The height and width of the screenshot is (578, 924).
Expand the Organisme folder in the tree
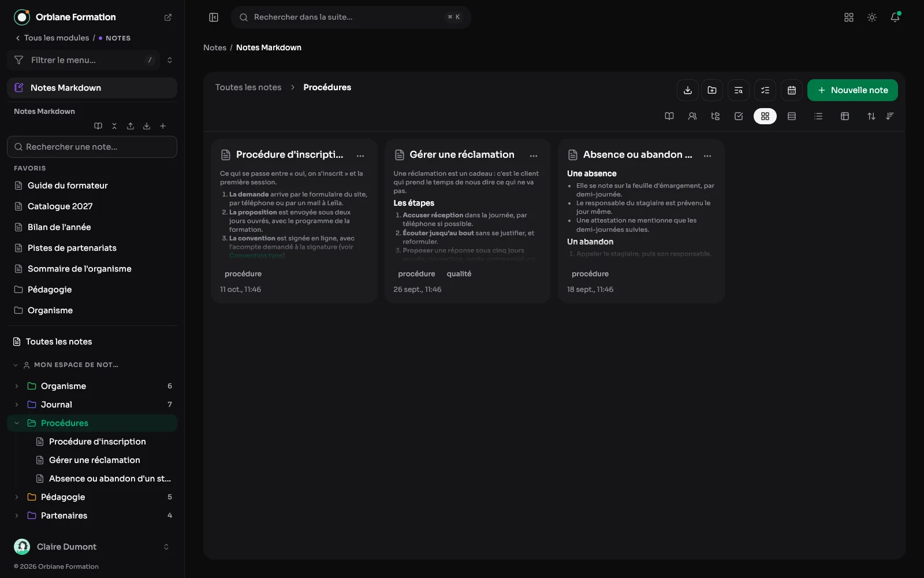click(17, 386)
